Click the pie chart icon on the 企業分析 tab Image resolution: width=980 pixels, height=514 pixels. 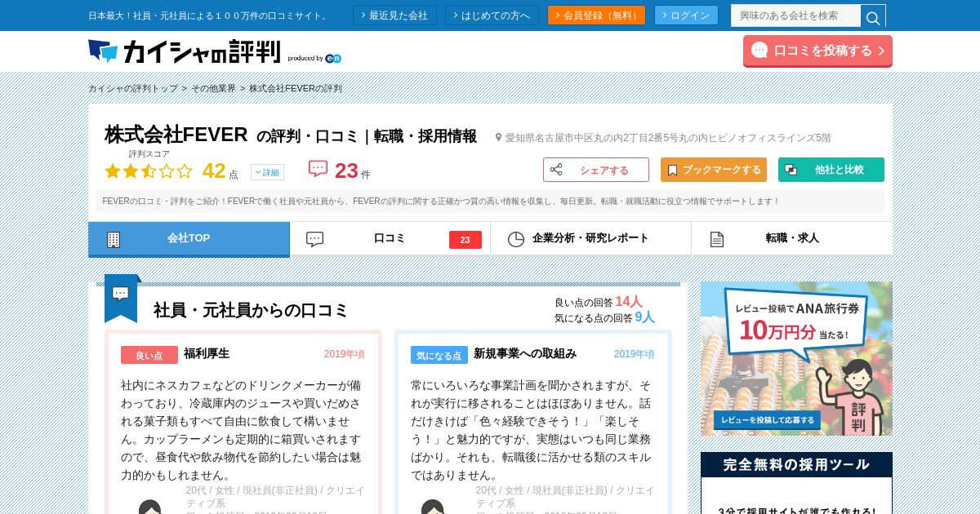pos(516,239)
